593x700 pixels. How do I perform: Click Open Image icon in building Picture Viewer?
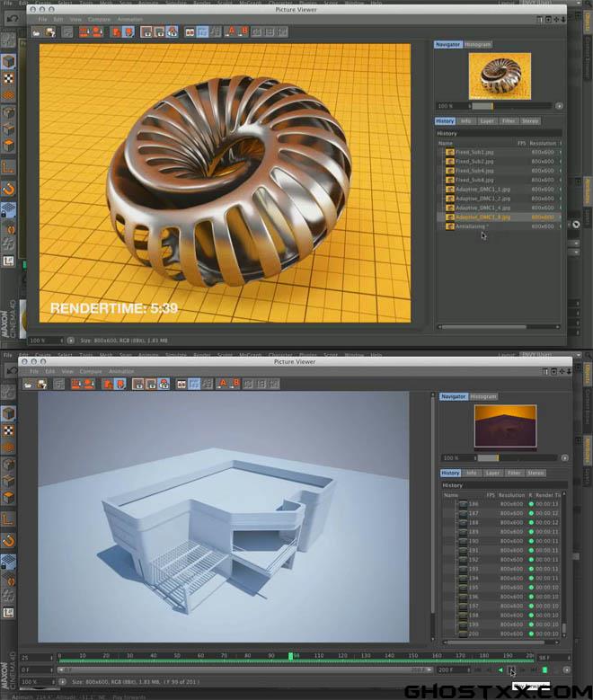[28, 385]
